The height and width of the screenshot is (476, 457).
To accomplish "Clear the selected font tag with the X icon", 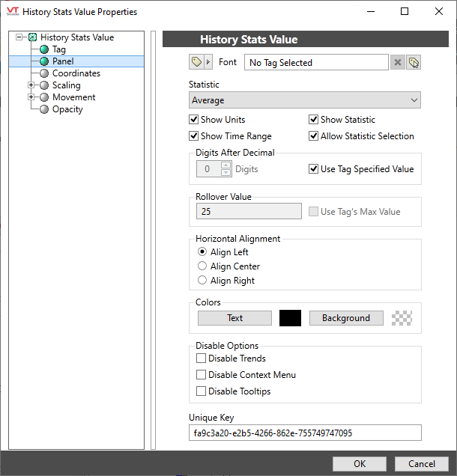I will point(398,63).
